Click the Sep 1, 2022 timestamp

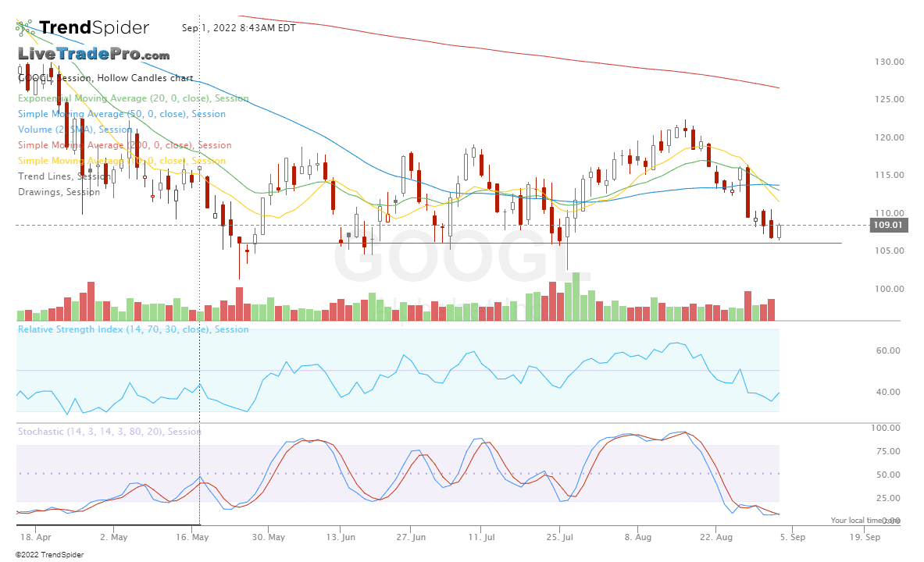tap(238, 28)
